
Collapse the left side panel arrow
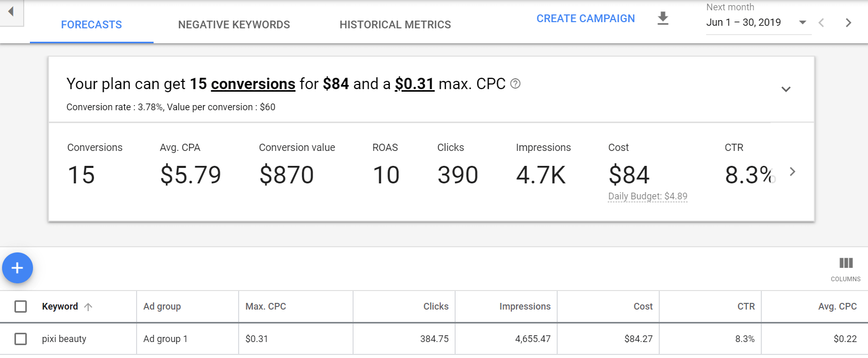[x=10, y=11]
